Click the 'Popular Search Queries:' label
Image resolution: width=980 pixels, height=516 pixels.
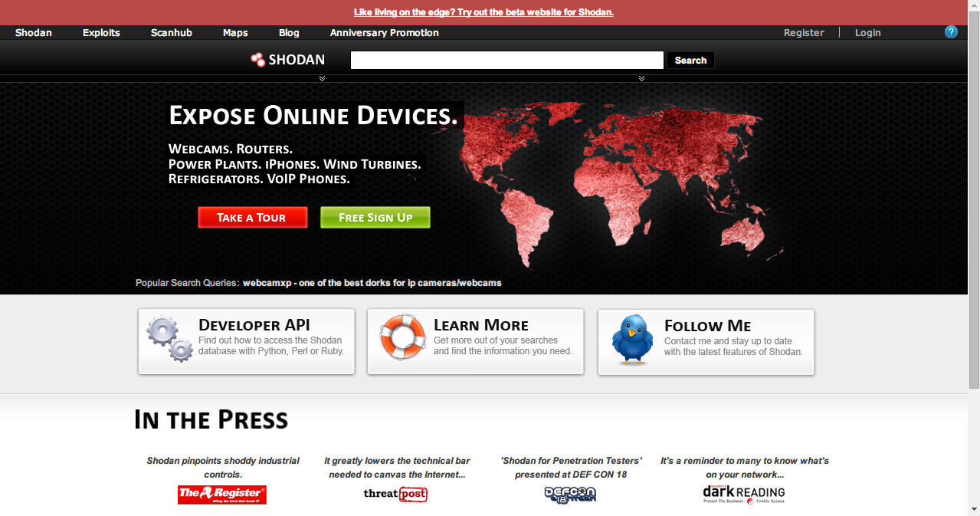tap(188, 283)
